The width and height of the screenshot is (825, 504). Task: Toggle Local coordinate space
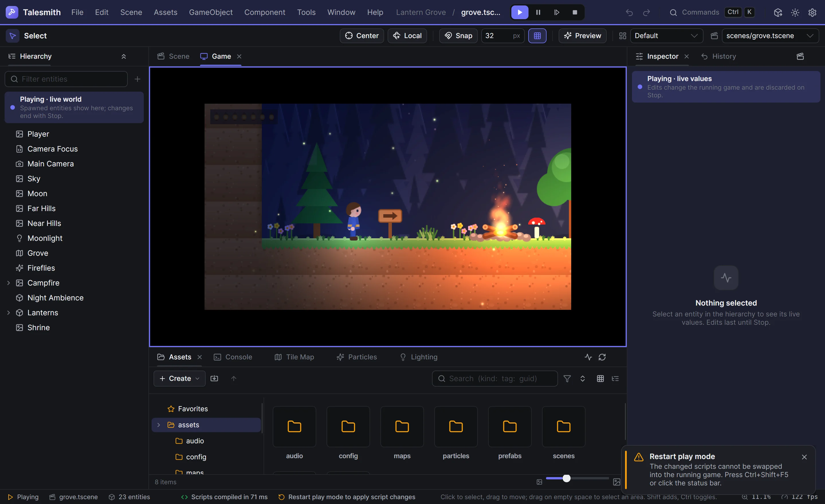click(x=407, y=36)
